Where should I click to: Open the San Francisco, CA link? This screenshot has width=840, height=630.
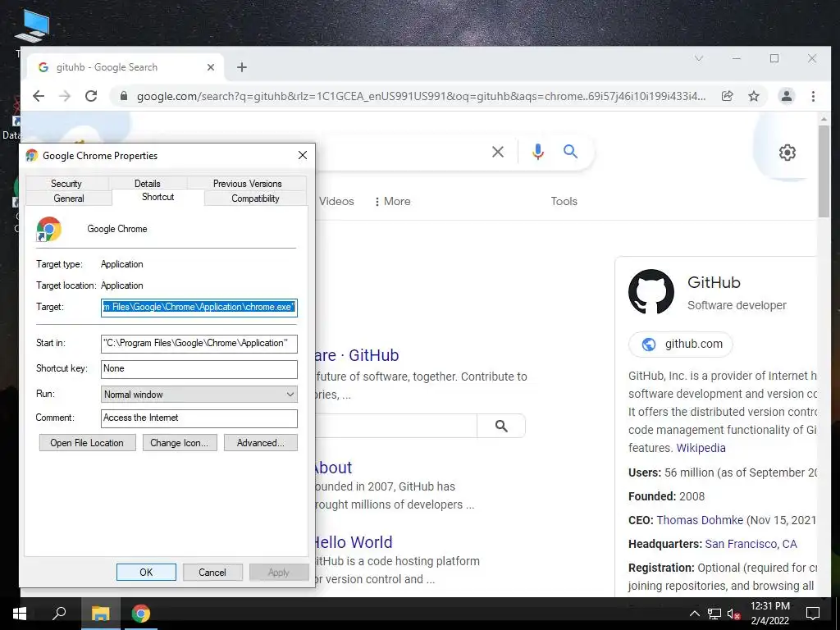751,545
